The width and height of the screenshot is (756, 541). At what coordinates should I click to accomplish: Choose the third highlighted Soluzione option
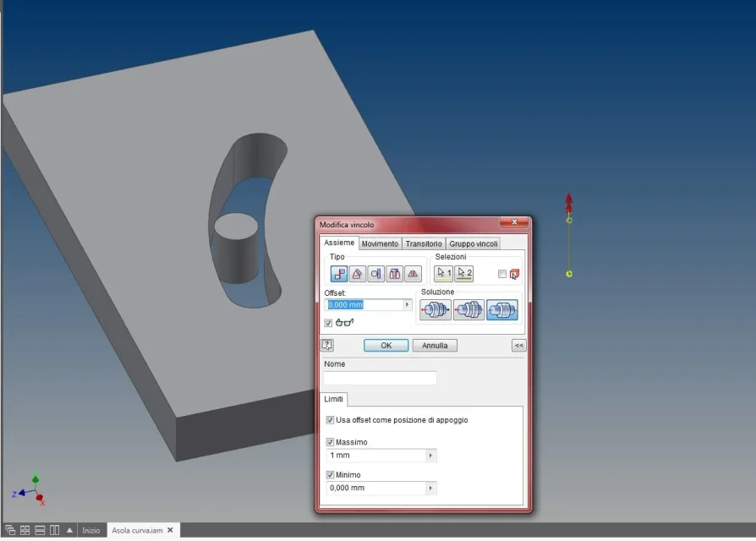click(502, 309)
